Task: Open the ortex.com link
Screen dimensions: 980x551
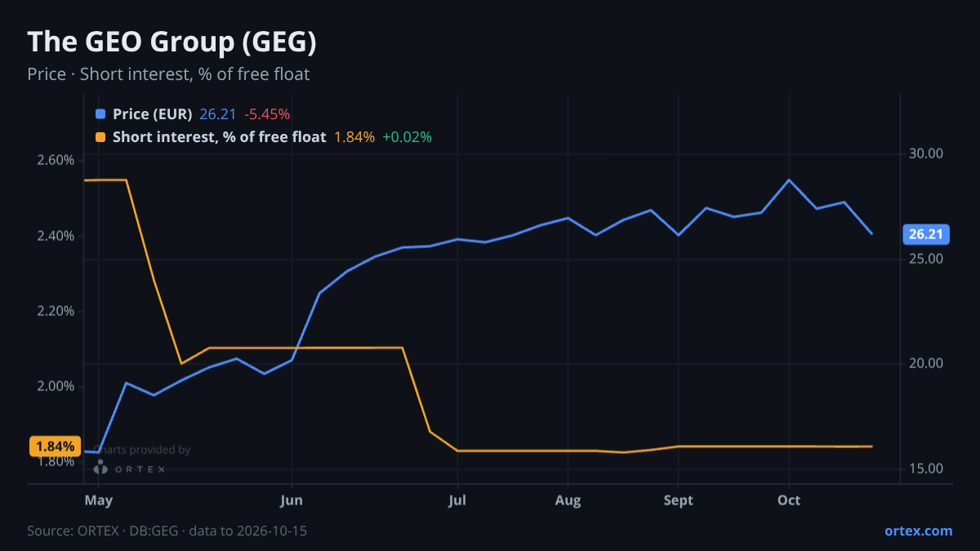Action: tap(919, 531)
